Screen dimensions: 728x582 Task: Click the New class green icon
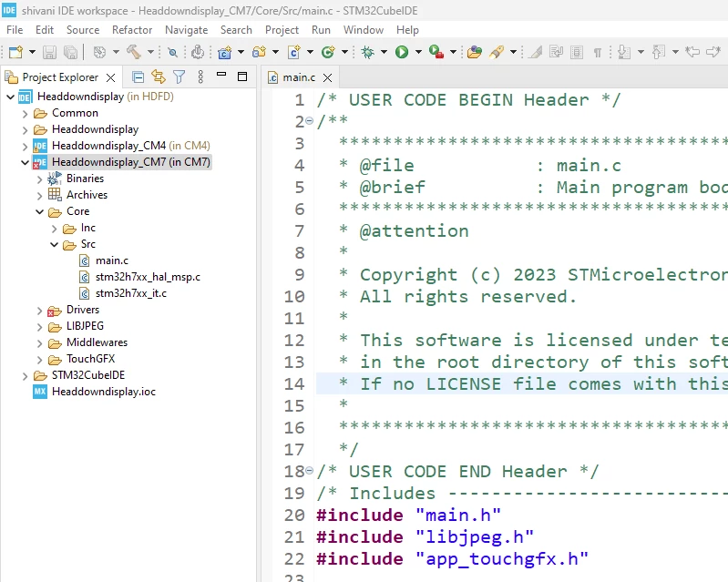[x=328, y=52]
